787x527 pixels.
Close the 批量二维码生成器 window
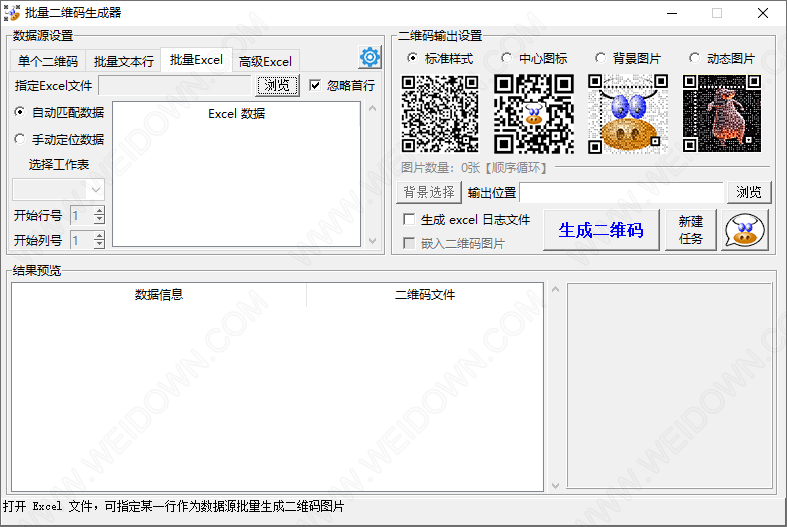tap(763, 13)
